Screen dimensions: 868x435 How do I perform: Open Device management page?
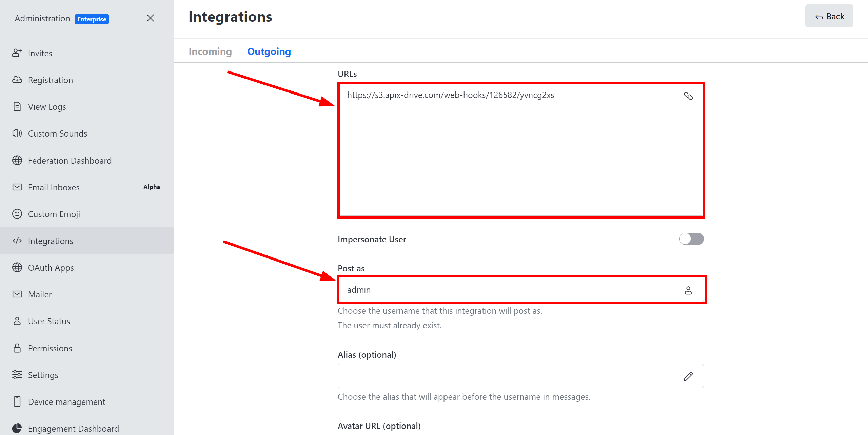point(87,401)
